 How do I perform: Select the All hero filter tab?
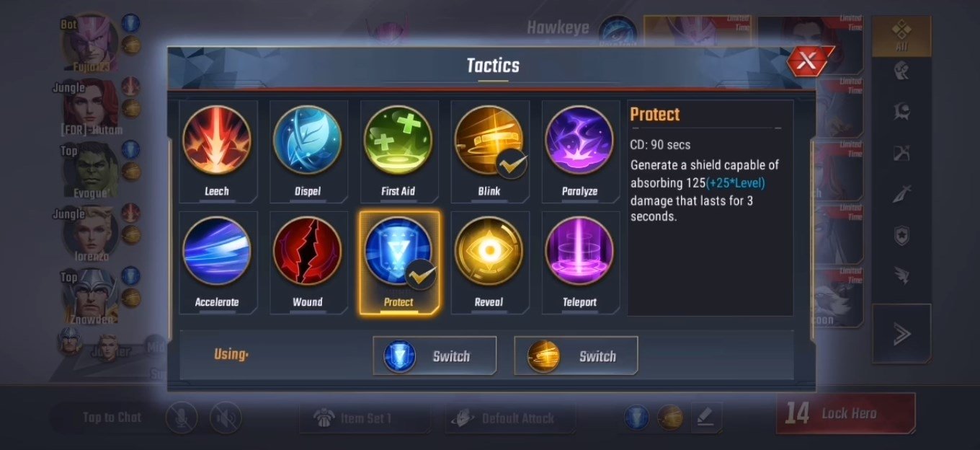(901, 36)
